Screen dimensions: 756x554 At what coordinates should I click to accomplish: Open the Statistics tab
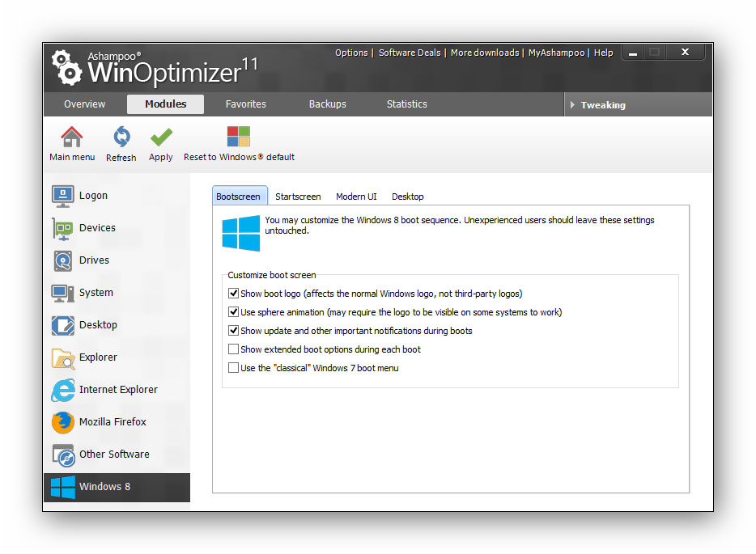tap(406, 104)
